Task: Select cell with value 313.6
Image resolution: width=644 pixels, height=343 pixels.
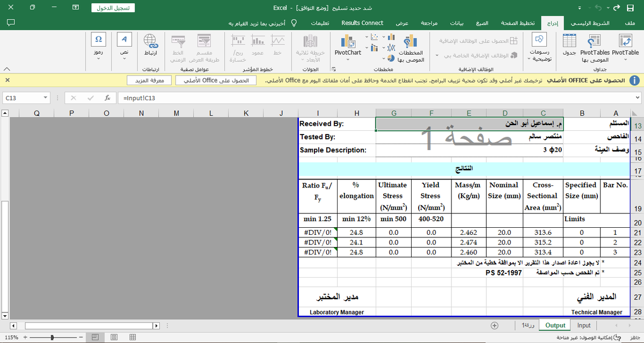Action: (x=543, y=233)
